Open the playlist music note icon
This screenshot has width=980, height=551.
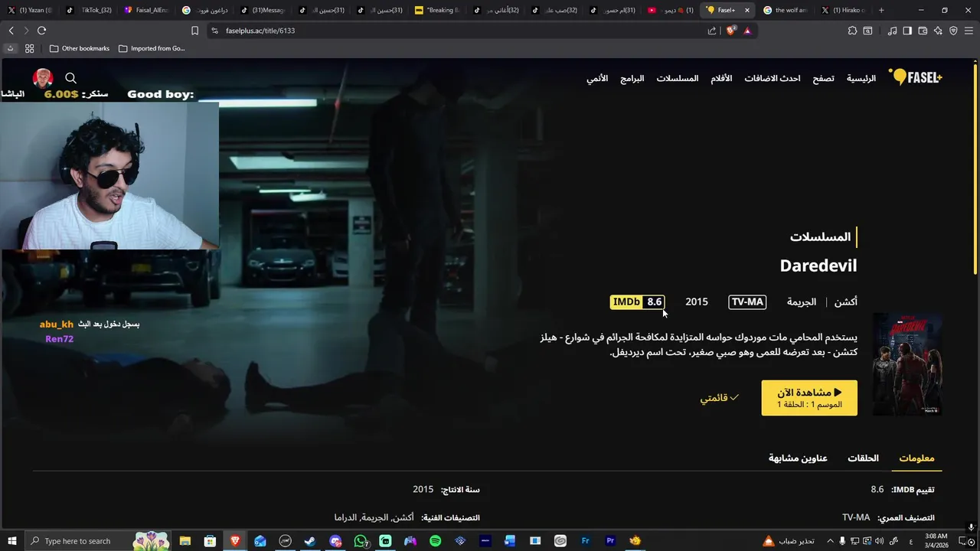point(892,31)
